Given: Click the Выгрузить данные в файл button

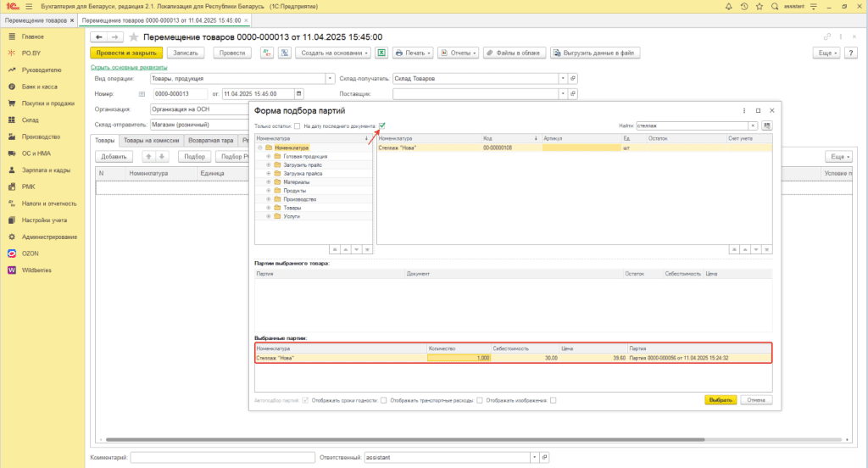Looking at the screenshot, I should [x=595, y=53].
